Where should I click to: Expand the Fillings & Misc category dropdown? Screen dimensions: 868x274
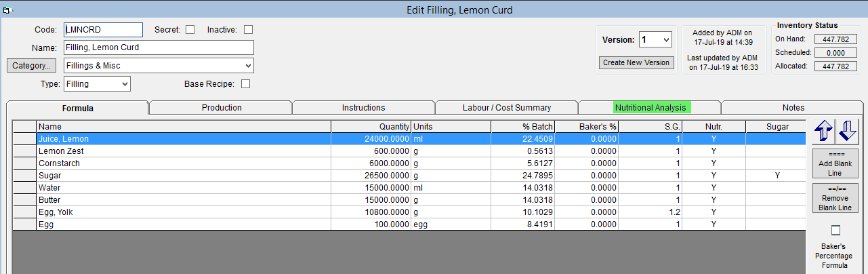(x=159, y=66)
